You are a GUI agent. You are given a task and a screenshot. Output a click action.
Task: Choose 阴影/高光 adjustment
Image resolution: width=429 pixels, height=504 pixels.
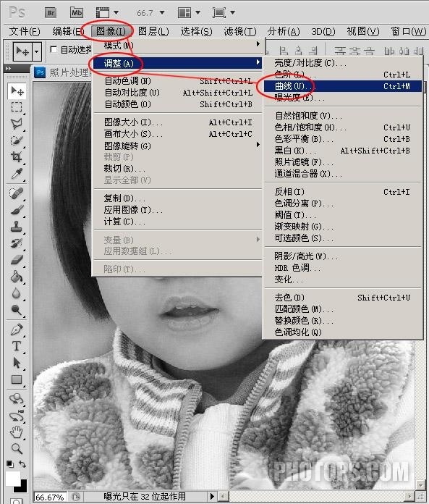(343, 256)
